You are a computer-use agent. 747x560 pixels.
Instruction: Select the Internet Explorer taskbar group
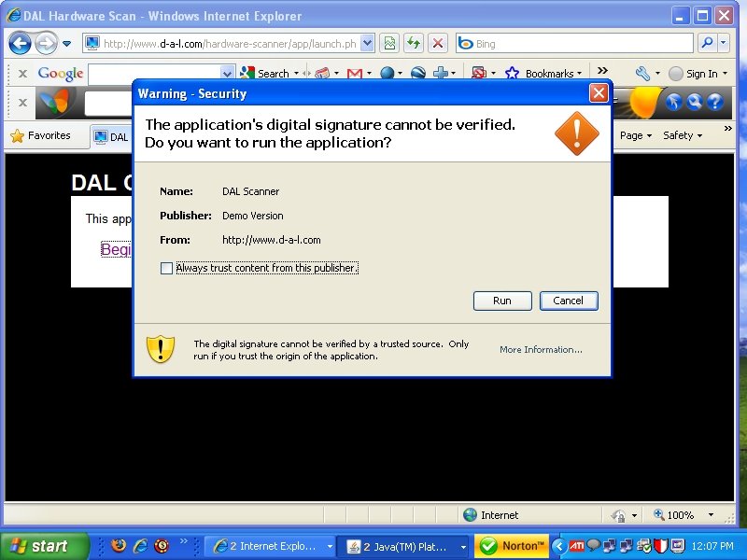click(270, 546)
